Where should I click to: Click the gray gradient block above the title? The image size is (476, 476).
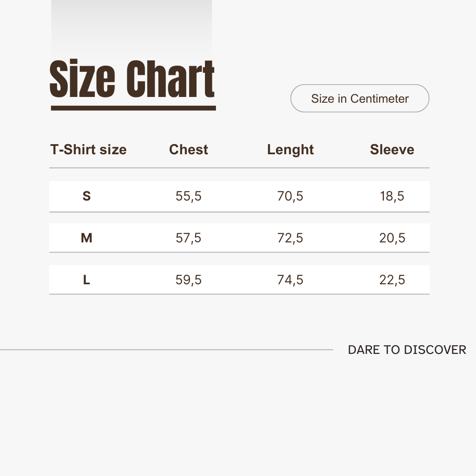pos(131,26)
